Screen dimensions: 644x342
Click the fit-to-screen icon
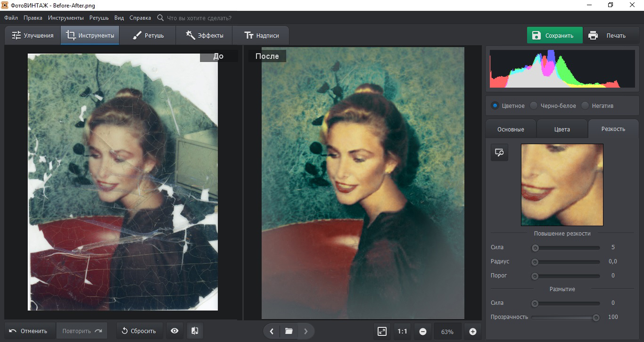(382, 332)
